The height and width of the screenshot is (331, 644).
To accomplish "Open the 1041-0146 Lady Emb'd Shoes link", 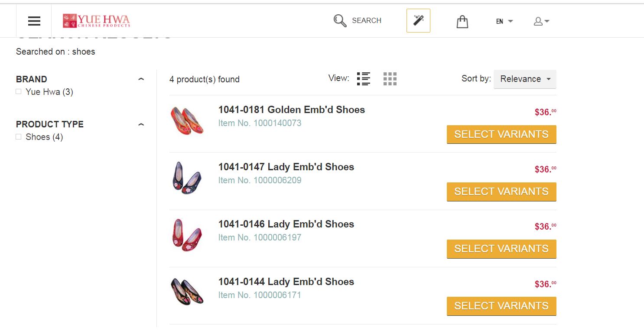I will (x=286, y=224).
